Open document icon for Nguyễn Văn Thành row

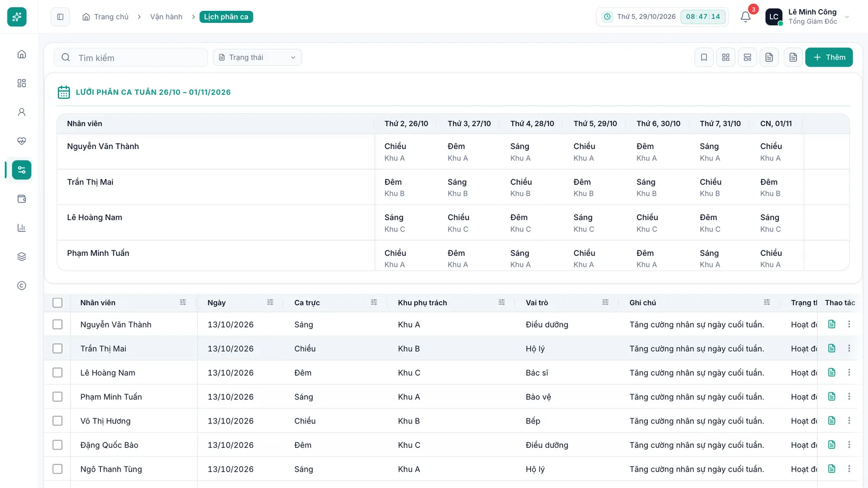(x=832, y=324)
